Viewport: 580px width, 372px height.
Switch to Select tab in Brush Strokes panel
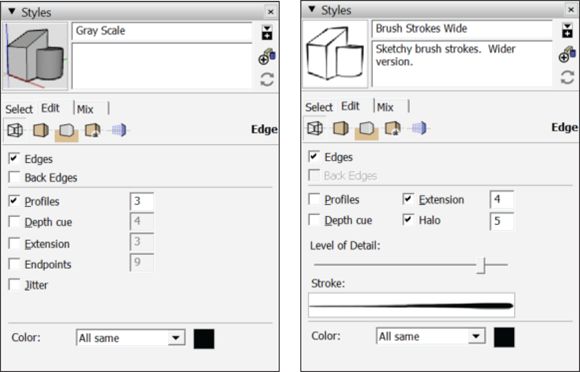[319, 107]
